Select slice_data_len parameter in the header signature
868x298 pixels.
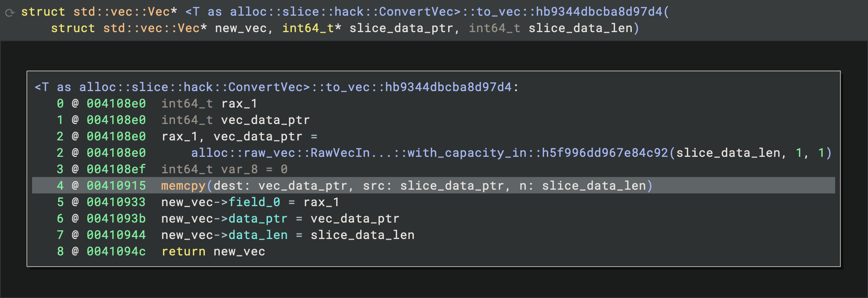(580, 28)
